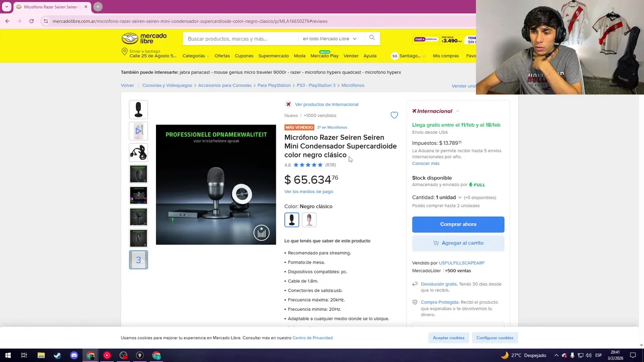Click the cart icon in Agregar al carrito

pos(436,243)
